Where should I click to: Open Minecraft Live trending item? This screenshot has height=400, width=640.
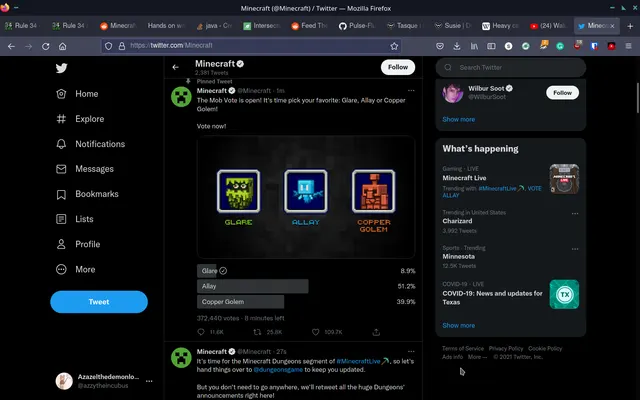pos(511,182)
